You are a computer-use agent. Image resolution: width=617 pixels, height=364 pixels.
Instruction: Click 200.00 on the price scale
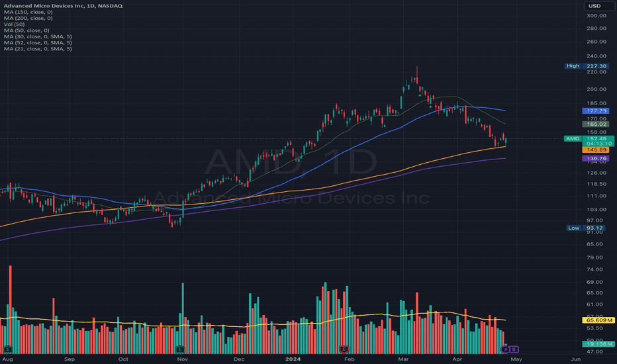(596, 89)
